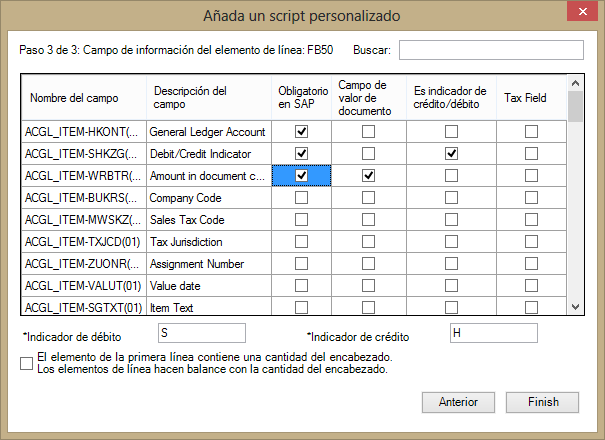The height and width of the screenshot is (440, 605).
Task: Click the table scrollbar down arrow
Action: [x=575, y=307]
